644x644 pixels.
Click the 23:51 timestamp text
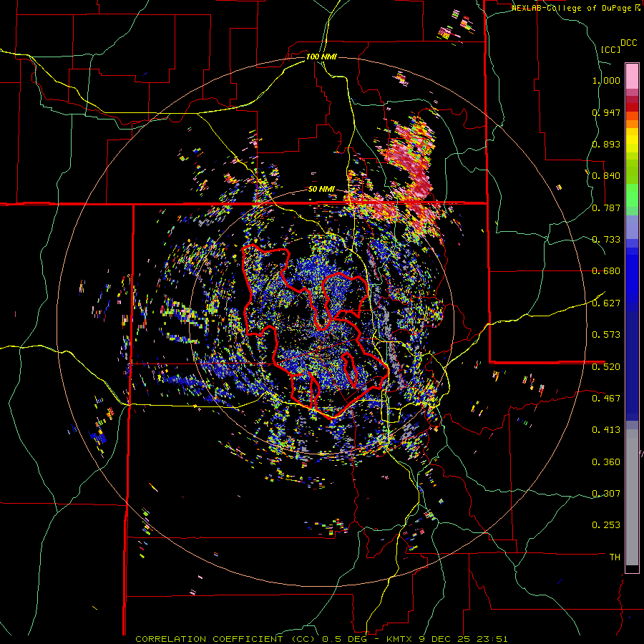(492, 639)
